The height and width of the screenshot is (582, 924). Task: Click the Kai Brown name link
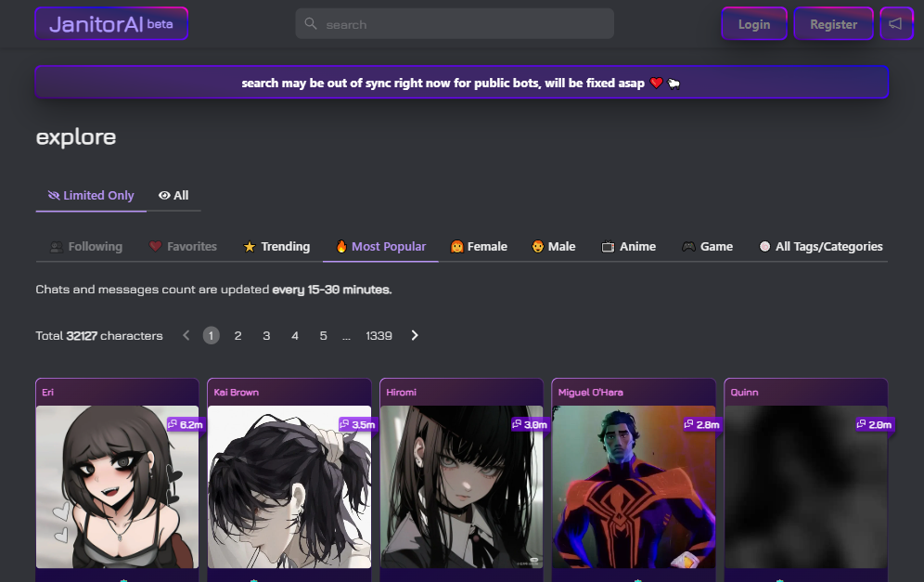[x=237, y=392]
